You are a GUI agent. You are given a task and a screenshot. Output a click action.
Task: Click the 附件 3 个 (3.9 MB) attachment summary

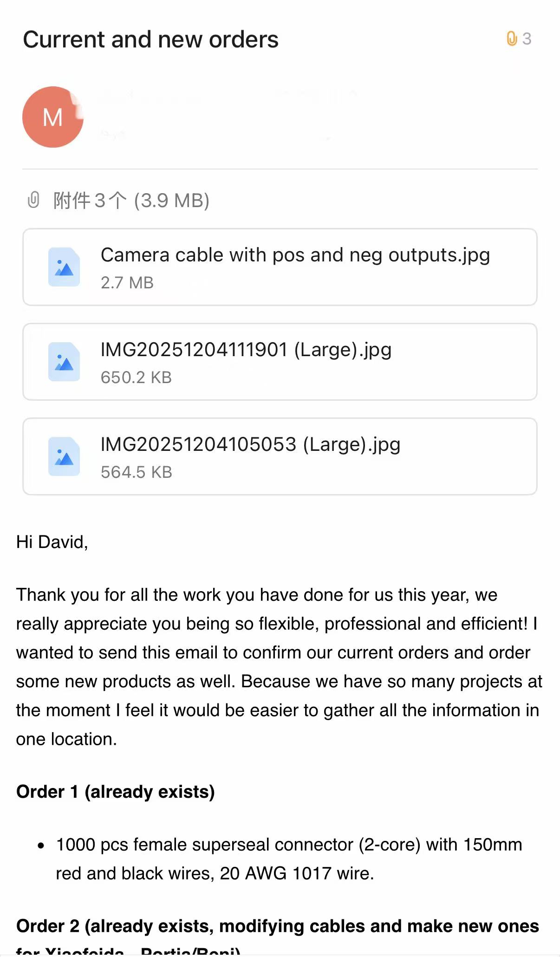(131, 201)
